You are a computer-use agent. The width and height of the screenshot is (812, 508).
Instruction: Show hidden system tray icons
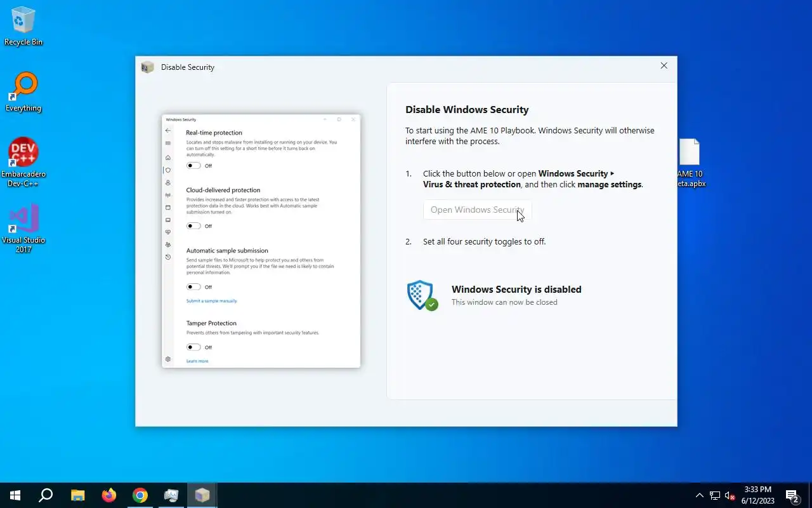pyautogui.click(x=700, y=495)
